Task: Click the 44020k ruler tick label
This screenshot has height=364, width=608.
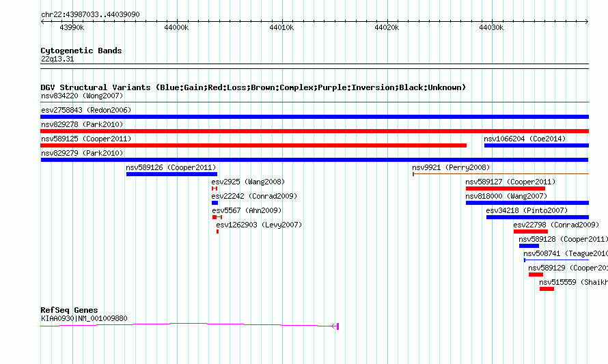Action: pos(387,27)
